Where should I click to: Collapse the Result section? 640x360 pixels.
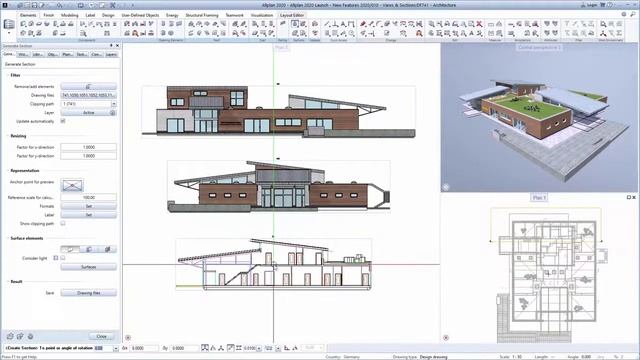pyautogui.click(x=7, y=282)
